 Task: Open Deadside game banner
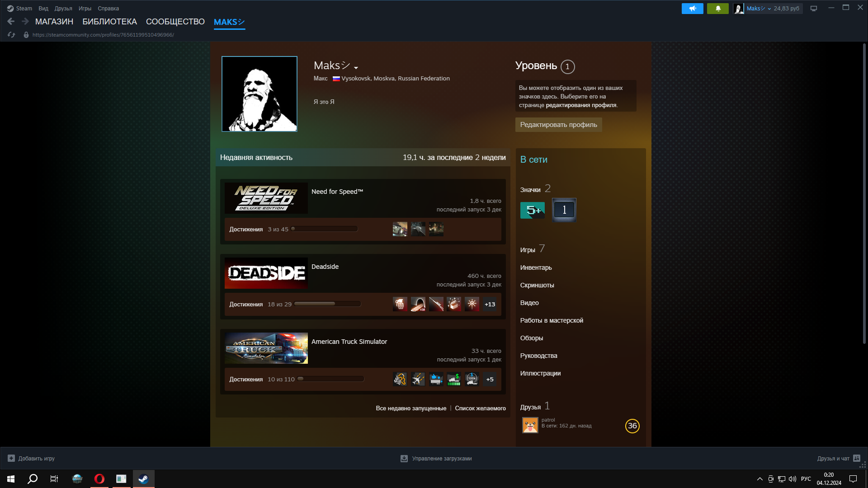(x=266, y=273)
